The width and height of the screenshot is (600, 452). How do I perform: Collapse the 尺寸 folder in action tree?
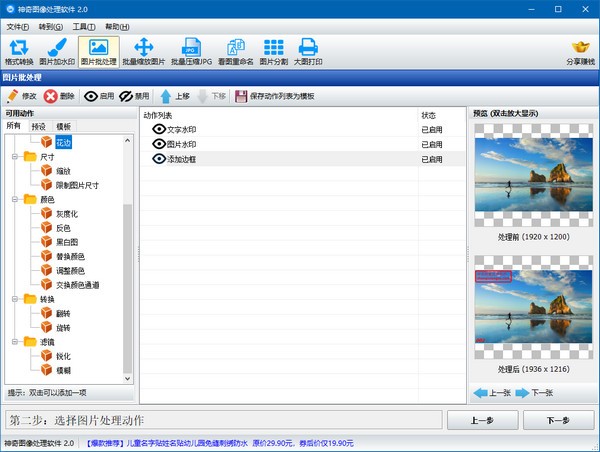pyautogui.click(x=12, y=157)
